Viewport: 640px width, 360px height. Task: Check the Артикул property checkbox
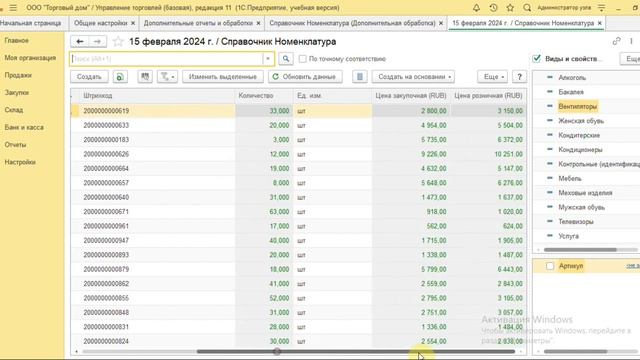[x=550, y=266]
